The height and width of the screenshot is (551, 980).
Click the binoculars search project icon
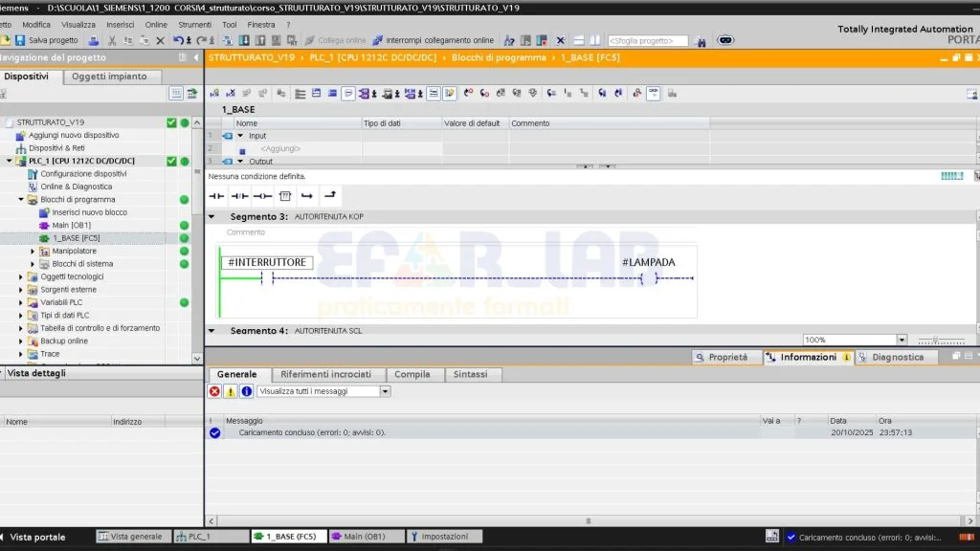pos(700,40)
